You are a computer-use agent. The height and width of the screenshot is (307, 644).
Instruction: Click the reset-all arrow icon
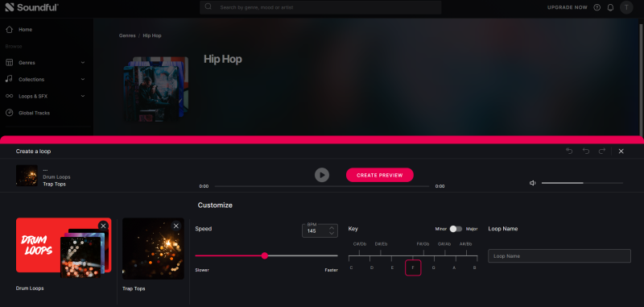[569, 151]
